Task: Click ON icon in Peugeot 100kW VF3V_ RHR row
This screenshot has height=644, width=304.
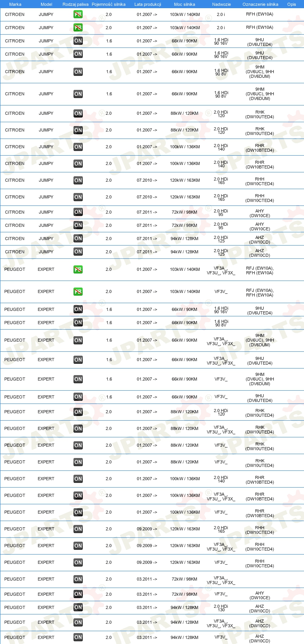Action: pyautogui.click(x=78, y=512)
